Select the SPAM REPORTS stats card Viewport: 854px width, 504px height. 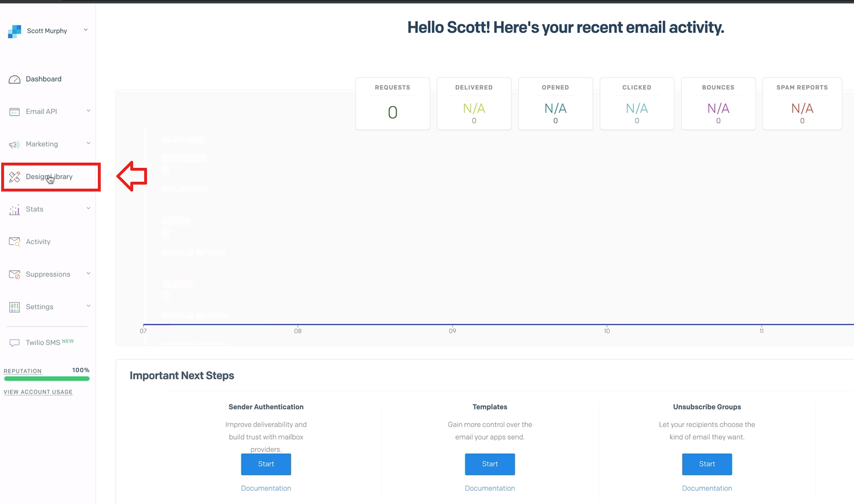click(x=801, y=104)
